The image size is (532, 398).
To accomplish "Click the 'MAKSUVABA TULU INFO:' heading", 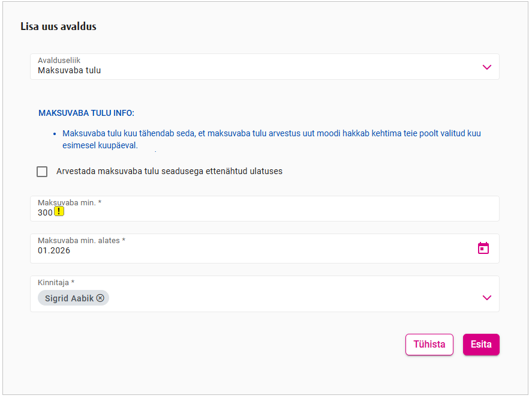I will (86, 113).
